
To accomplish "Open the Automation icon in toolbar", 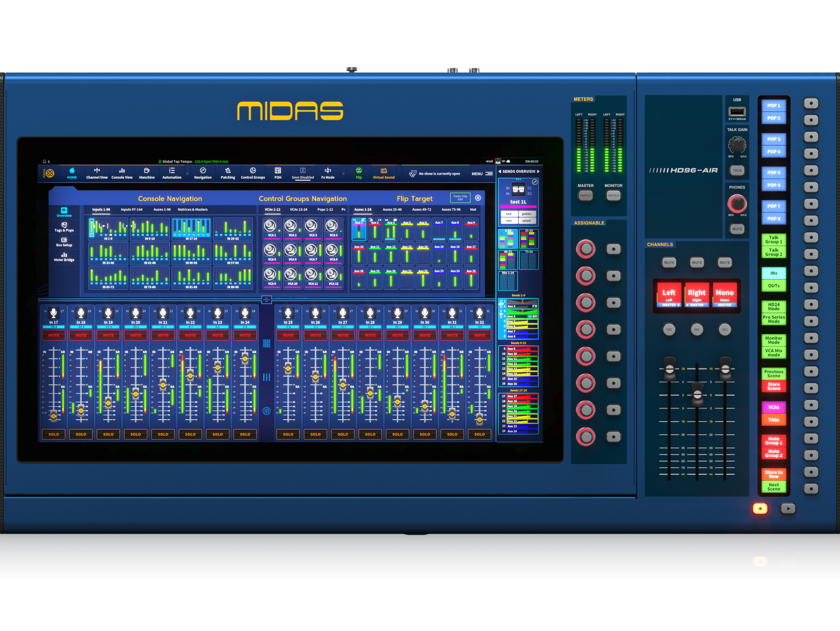I will pyautogui.click(x=172, y=173).
